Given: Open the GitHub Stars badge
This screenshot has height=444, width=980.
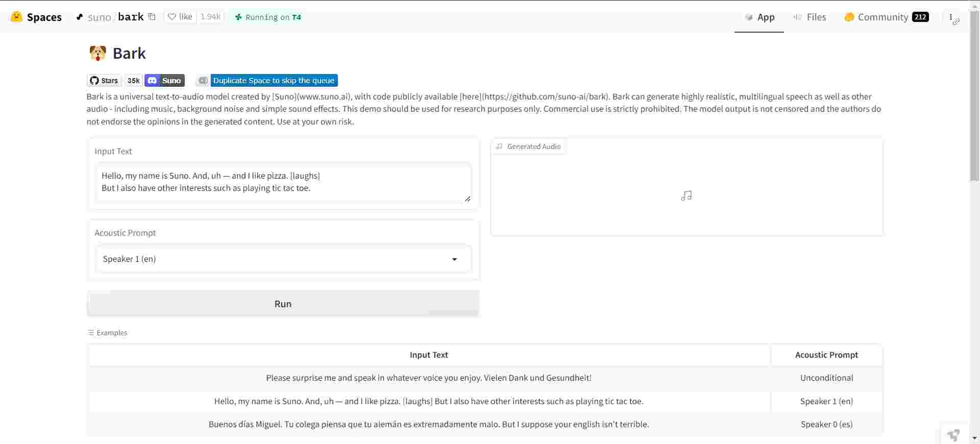Looking at the screenshot, I should (105, 81).
